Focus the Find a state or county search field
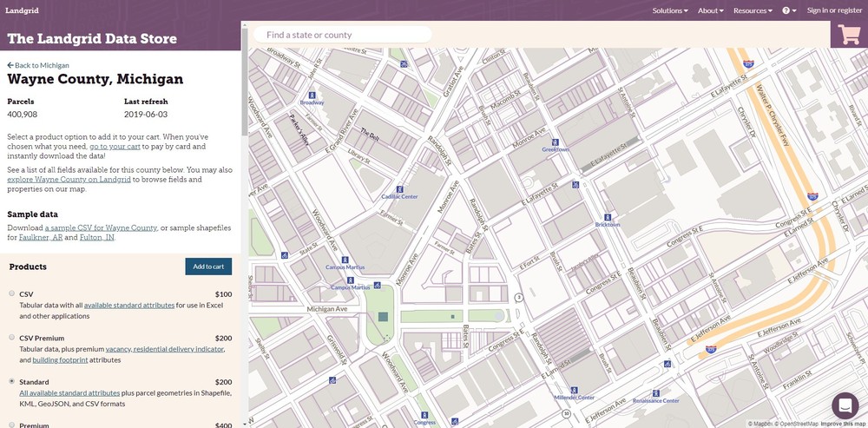This screenshot has height=428, width=868. [x=342, y=35]
